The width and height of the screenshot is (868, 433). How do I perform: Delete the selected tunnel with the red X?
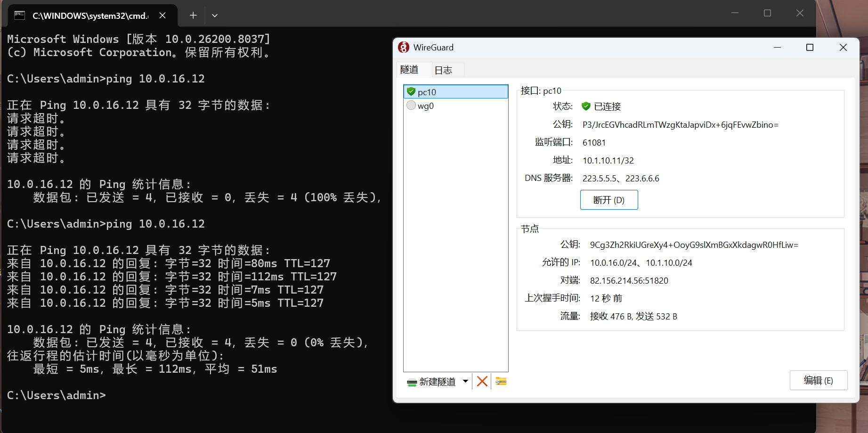[x=482, y=381]
